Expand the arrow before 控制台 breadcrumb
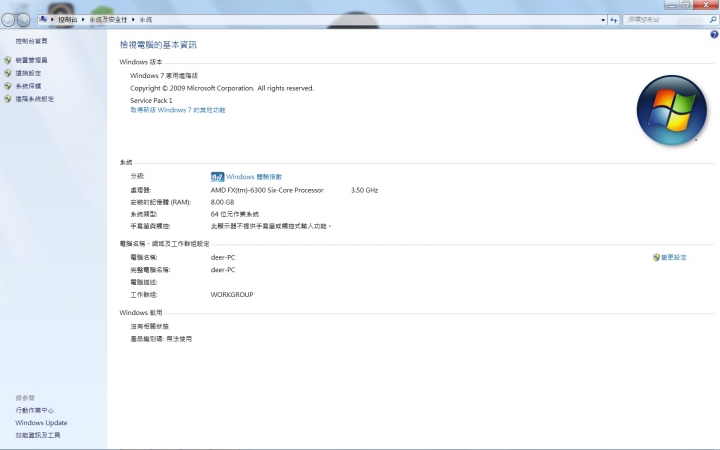720x450 pixels. 52,20
